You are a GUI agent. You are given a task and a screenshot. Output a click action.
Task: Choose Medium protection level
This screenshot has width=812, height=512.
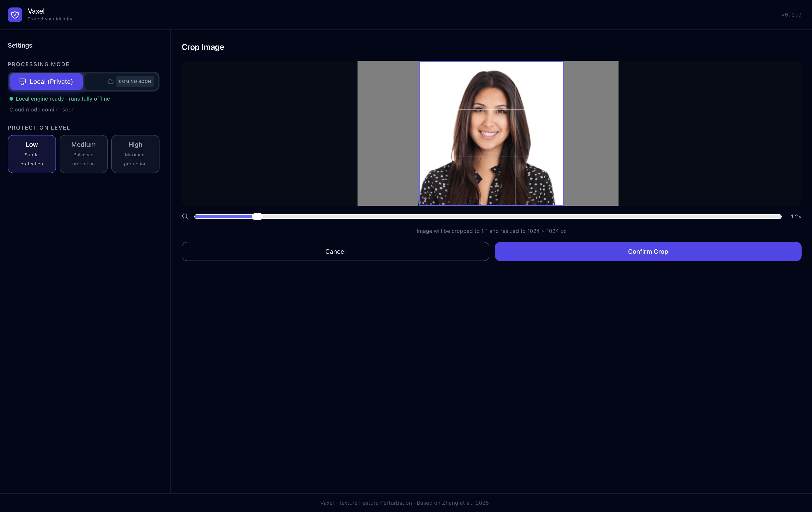[83, 154]
